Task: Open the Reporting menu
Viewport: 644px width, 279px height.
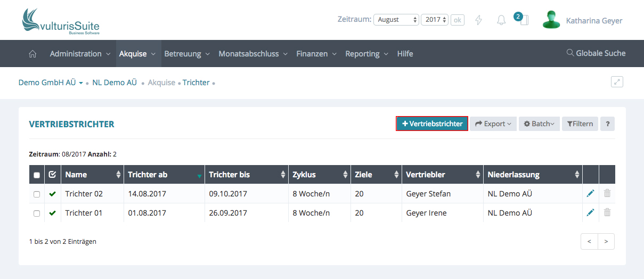Action: pos(366,54)
